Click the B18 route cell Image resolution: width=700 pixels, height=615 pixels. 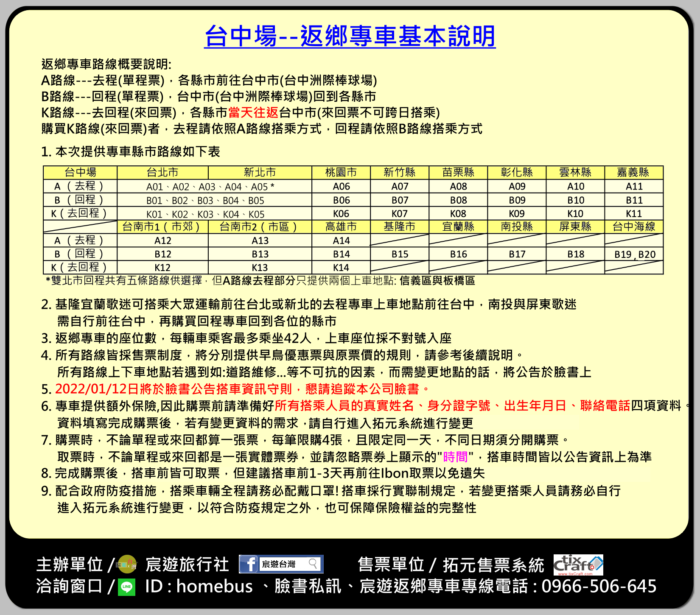pos(575,254)
